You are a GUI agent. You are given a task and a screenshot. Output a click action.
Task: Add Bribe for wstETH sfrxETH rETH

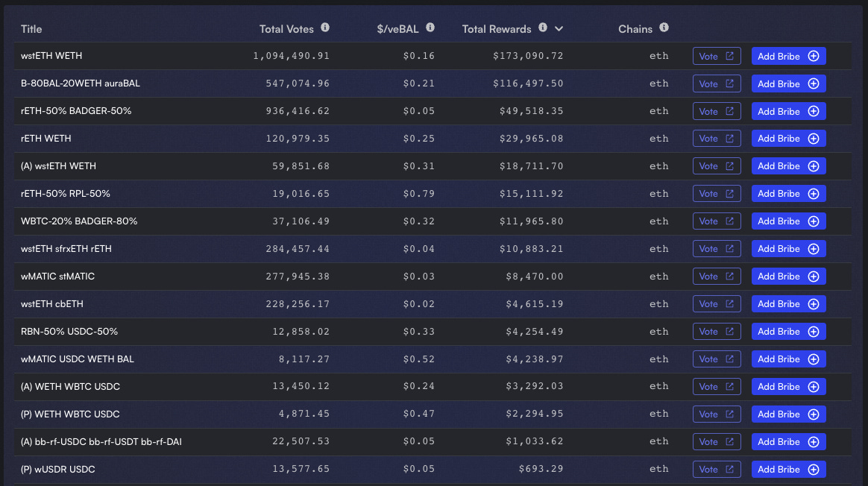[x=788, y=249]
